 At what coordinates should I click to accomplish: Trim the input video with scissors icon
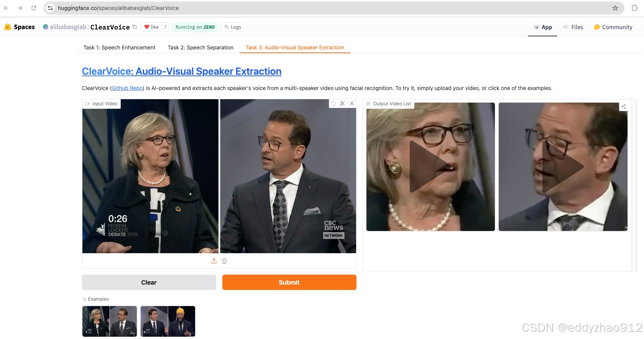pos(343,103)
